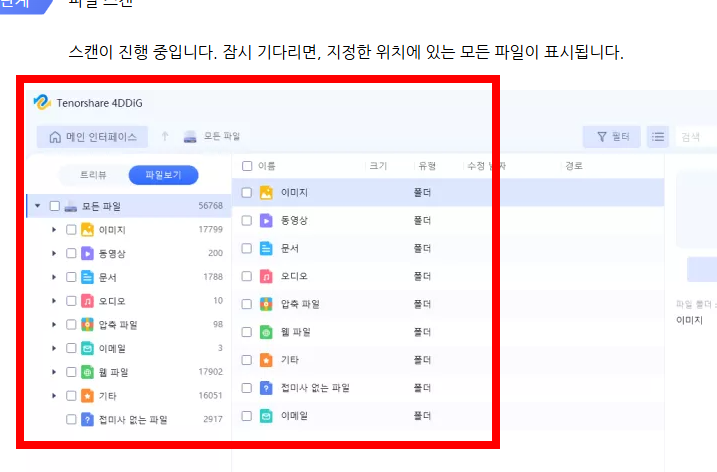This screenshot has width=717, height=472.
Task: Check 접미사 없는 파일 tree checkbox
Action: 71,419
